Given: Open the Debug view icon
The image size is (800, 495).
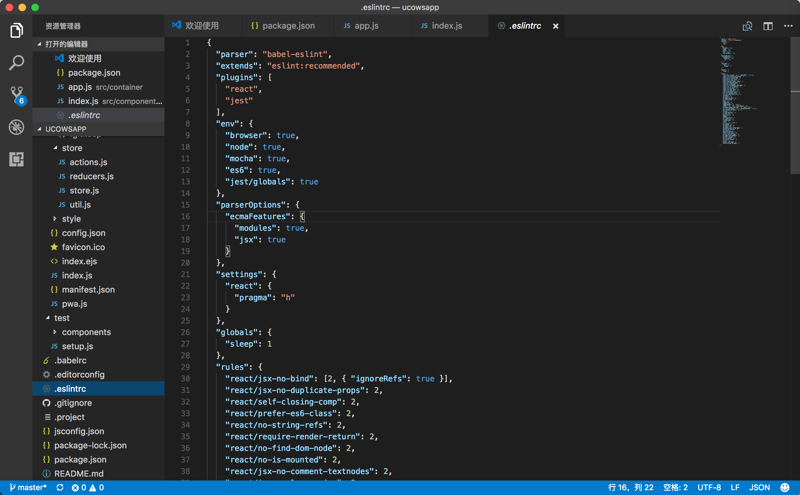Looking at the screenshot, I should (x=16, y=127).
